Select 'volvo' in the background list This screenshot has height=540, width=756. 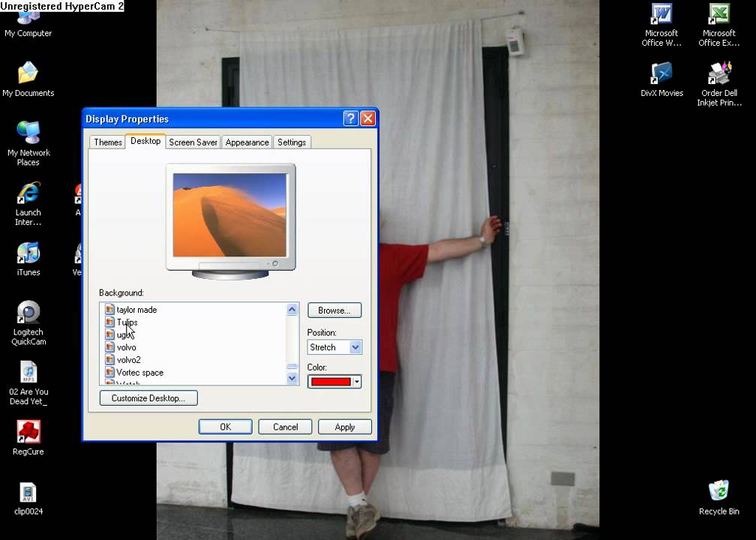(x=126, y=347)
